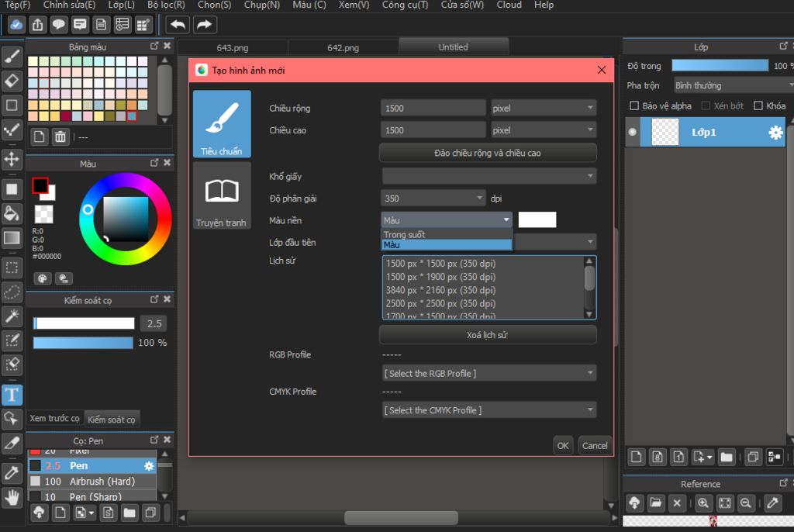The height and width of the screenshot is (532, 794).
Task: Add 8-bit layer in Lớp panel
Action: tap(658, 457)
